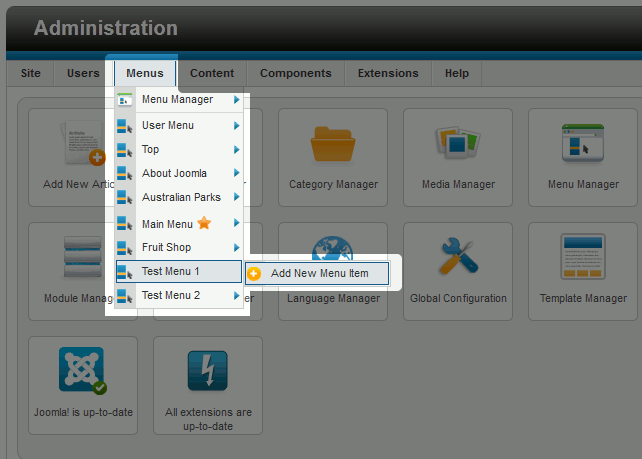Expand Test Menu 2 submenu arrow
The image size is (642, 459).
click(236, 296)
